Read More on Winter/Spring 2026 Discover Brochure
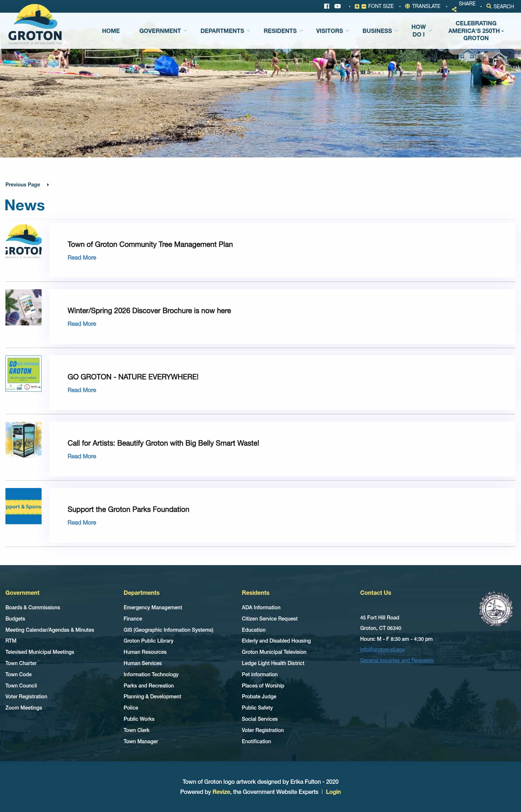 point(82,324)
